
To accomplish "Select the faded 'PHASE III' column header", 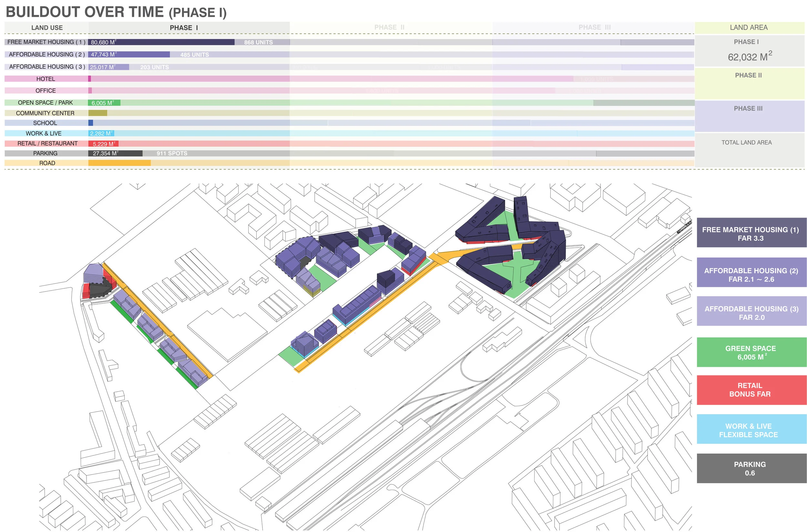I will pos(594,27).
